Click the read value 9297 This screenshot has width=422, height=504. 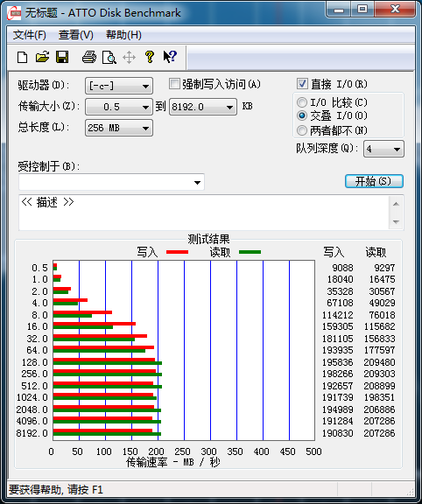click(384, 268)
